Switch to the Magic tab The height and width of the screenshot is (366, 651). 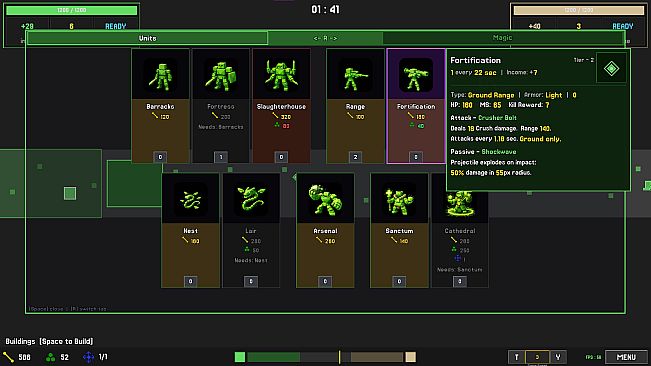[x=502, y=38]
